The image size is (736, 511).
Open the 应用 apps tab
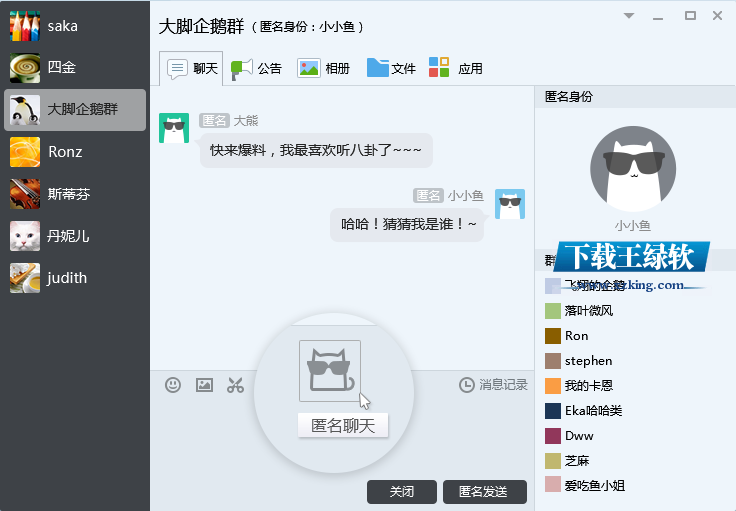pyautogui.click(x=456, y=69)
